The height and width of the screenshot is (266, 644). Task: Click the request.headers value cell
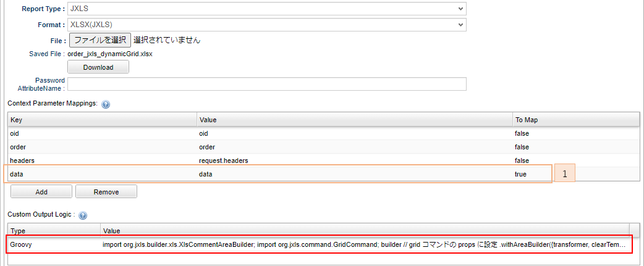pyautogui.click(x=354, y=160)
